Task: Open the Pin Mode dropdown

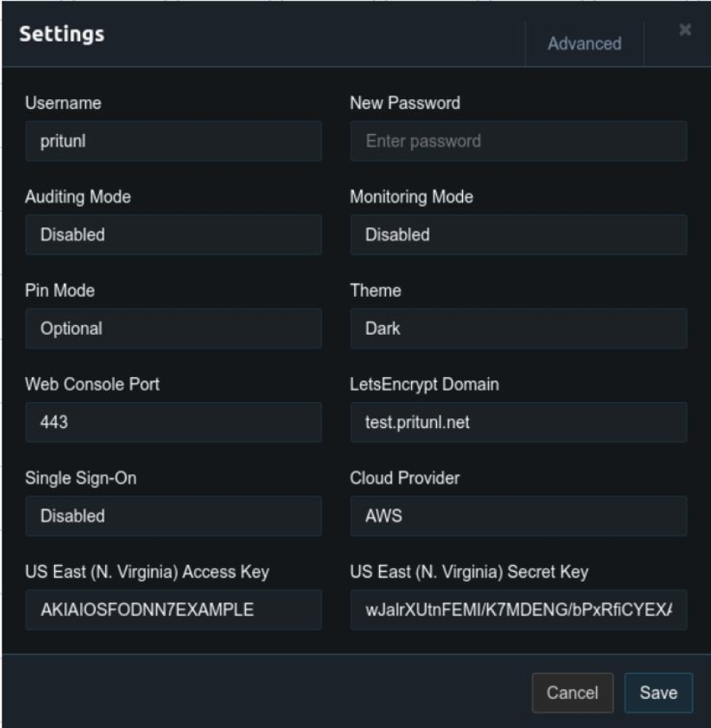Action: tap(173, 328)
